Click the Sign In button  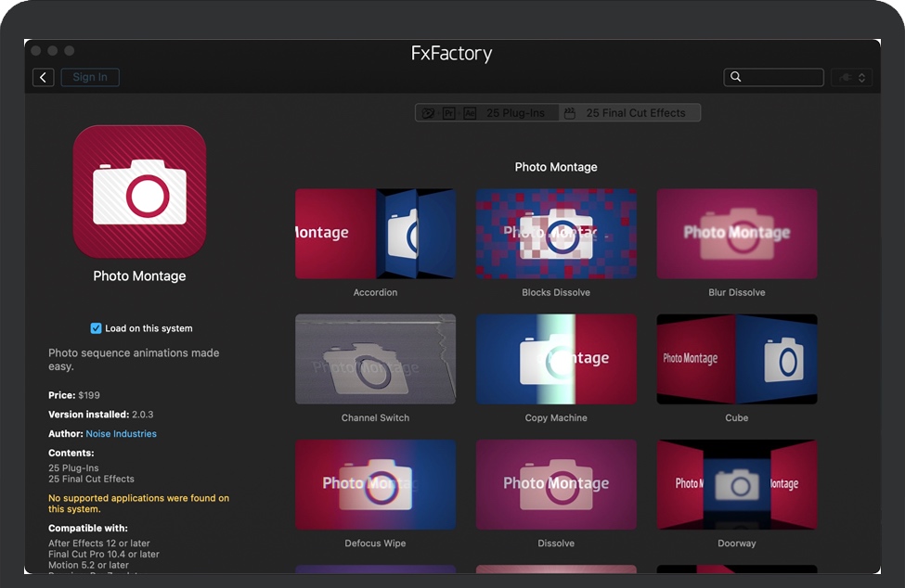click(x=90, y=77)
